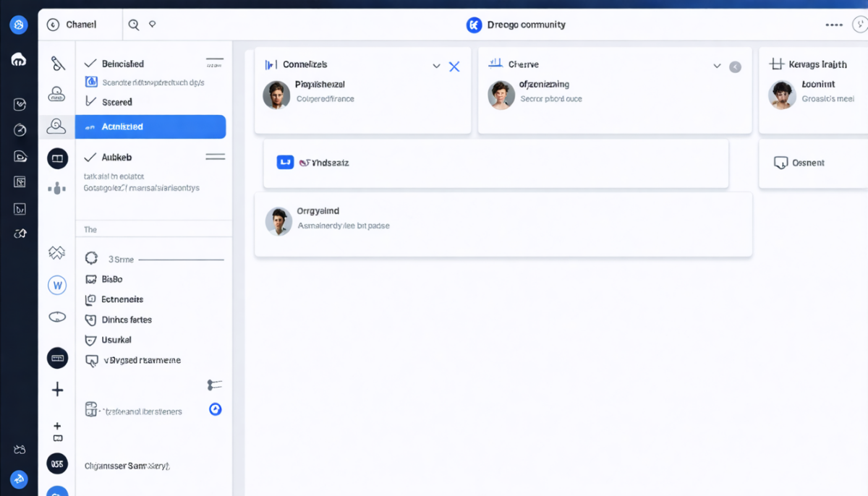
Task: Click the Kervags Irajth card avatar
Action: tap(782, 95)
